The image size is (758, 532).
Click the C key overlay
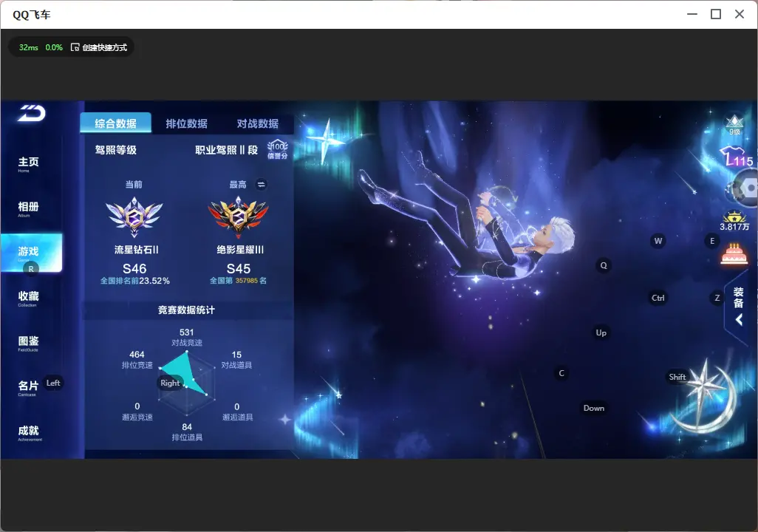point(561,373)
